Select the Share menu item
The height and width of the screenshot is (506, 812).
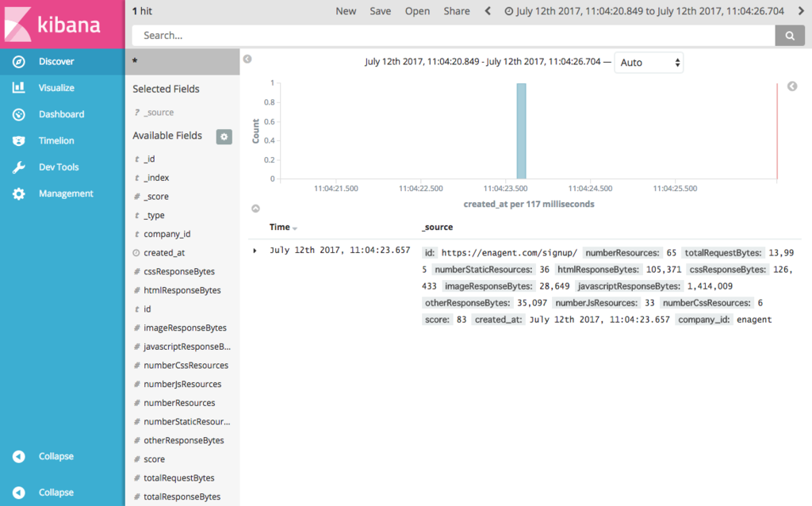pyautogui.click(x=457, y=11)
